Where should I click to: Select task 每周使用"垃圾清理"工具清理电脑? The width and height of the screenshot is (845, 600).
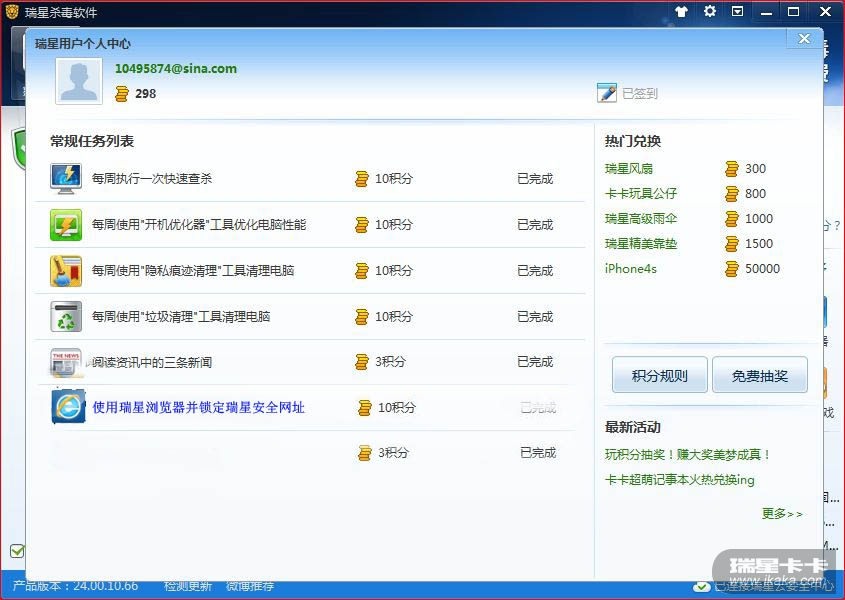181,316
